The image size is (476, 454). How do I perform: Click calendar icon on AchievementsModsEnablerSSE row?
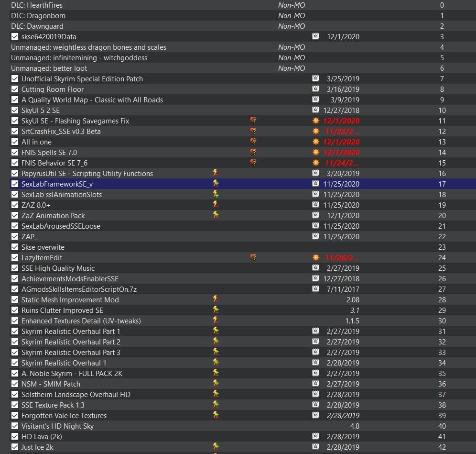point(316,278)
